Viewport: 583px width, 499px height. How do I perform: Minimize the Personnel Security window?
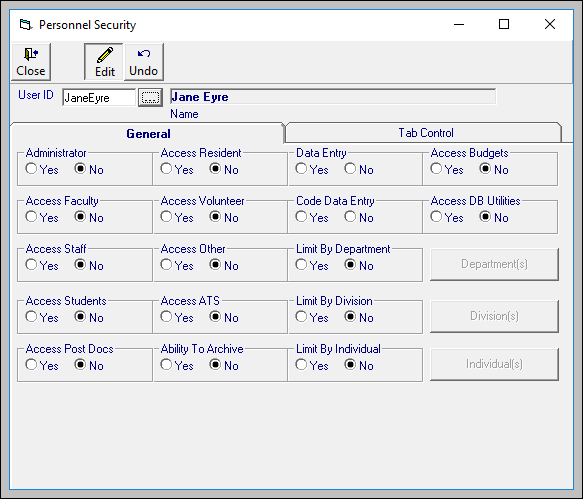pos(459,25)
